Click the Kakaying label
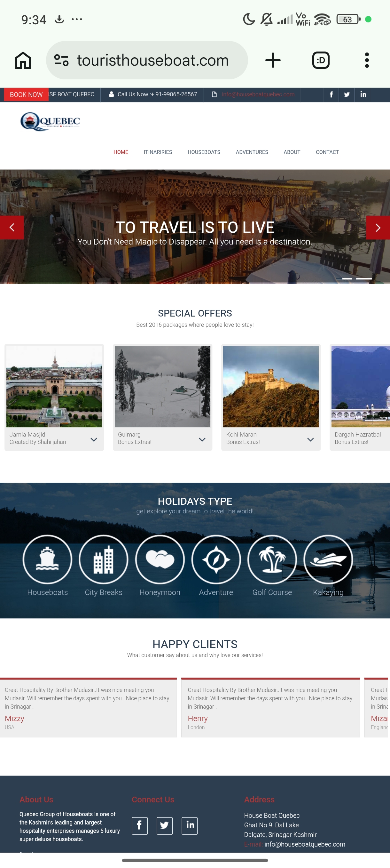This screenshot has width=390, height=868. click(x=328, y=592)
